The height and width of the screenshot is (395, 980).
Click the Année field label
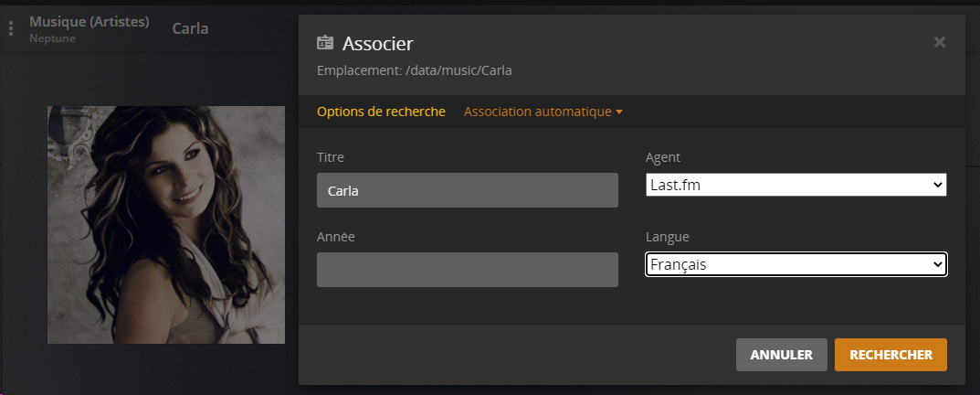pyautogui.click(x=335, y=237)
